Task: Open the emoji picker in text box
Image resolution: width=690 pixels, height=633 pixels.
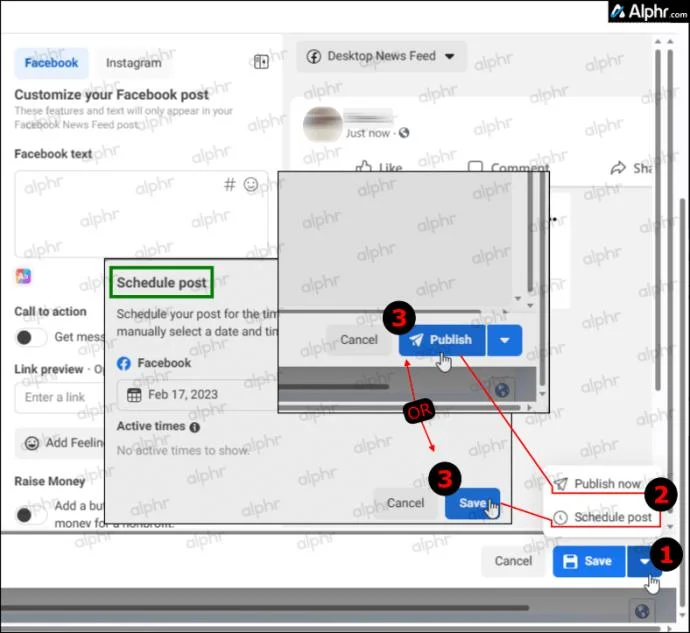Action: pos(251,185)
